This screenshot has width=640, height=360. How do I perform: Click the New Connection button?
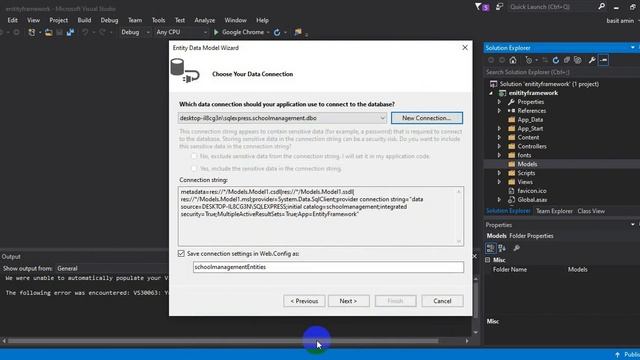(x=427, y=118)
